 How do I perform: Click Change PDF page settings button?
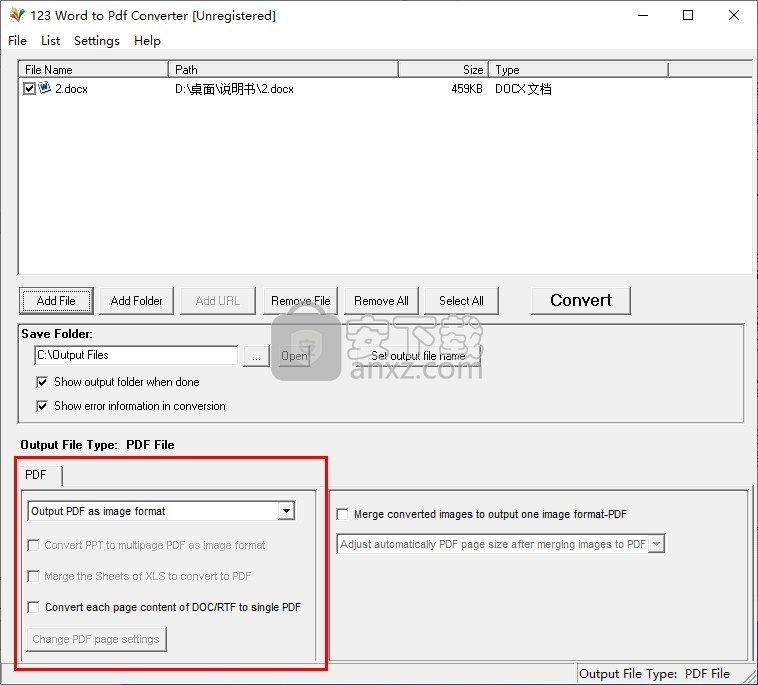coord(96,639)
